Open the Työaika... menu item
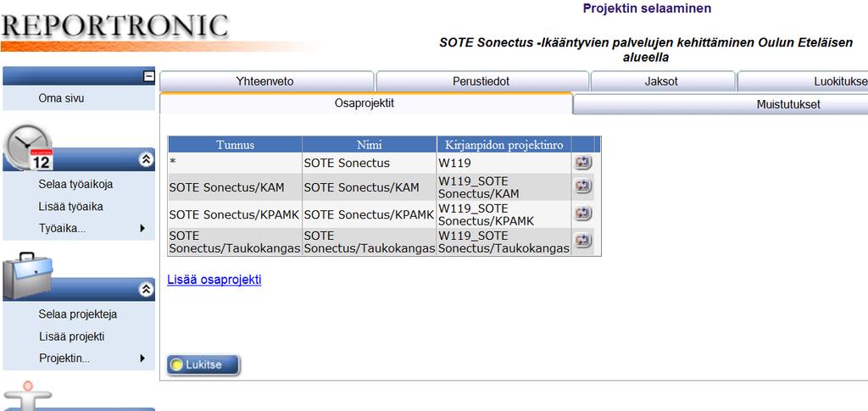 click(62, 228)
